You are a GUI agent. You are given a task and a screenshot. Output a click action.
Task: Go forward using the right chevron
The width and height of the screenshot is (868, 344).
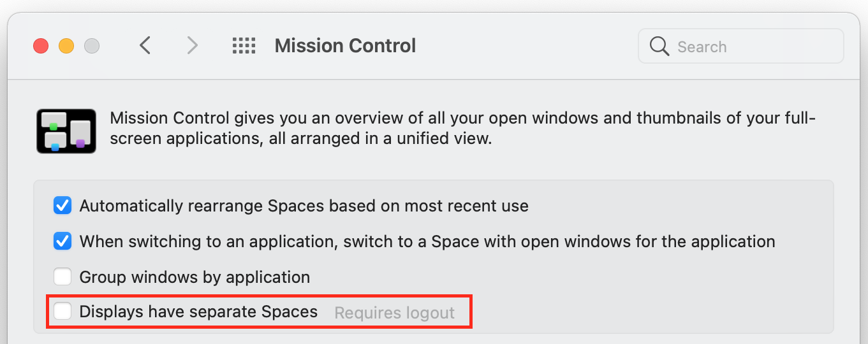[x=192, y=45]
